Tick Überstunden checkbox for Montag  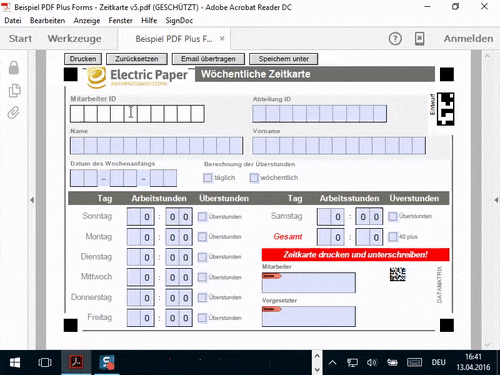click(202, 237)
